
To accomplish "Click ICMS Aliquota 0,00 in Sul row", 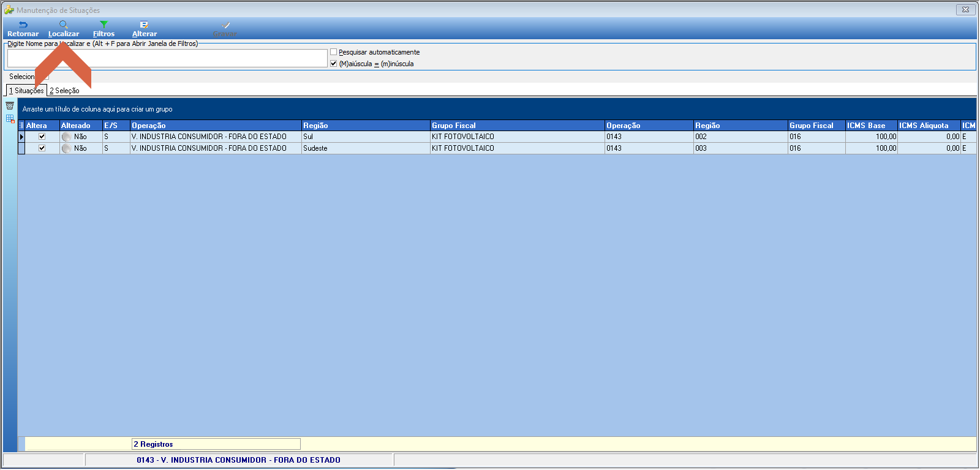I will click(929, 137).
